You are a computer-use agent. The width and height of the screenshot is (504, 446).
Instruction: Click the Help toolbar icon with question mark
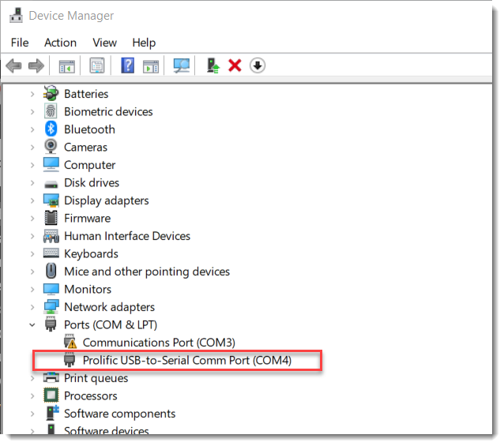(x=127, y=66)
